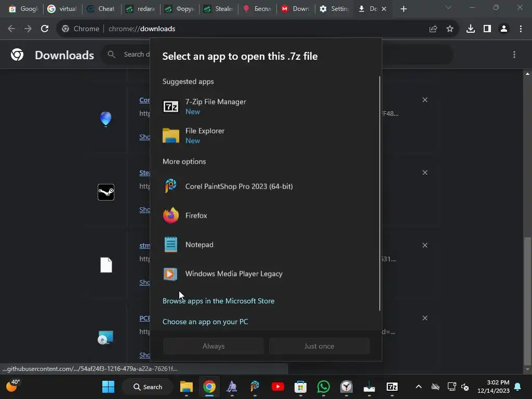Click the taskbar Search box
This screenshot has height=399, width=532.
[148, 387]
